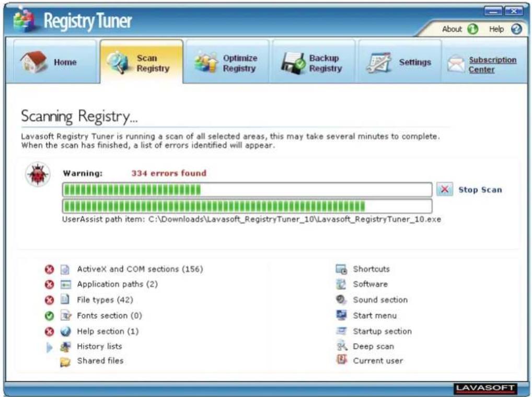This screenshot has height=397, width=532.
Task: Select Deep scan entry
Action: [x=373, y=346]
